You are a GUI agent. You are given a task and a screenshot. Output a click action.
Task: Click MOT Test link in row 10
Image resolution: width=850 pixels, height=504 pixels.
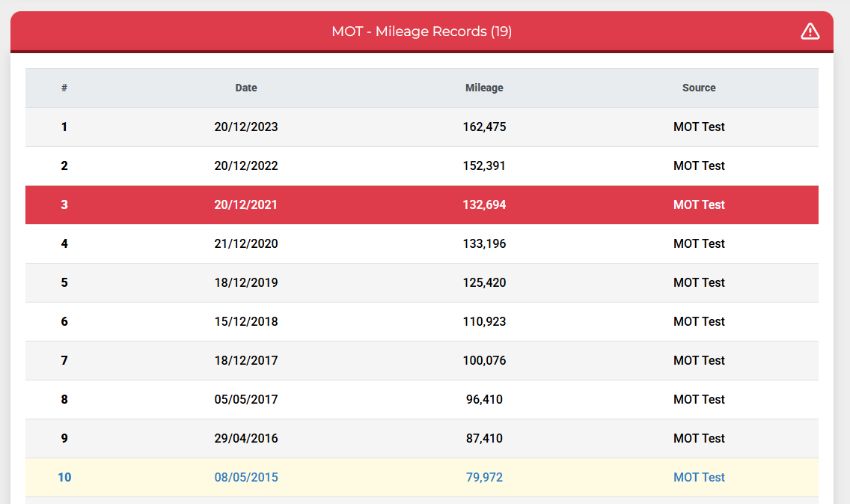click(699, 477)
